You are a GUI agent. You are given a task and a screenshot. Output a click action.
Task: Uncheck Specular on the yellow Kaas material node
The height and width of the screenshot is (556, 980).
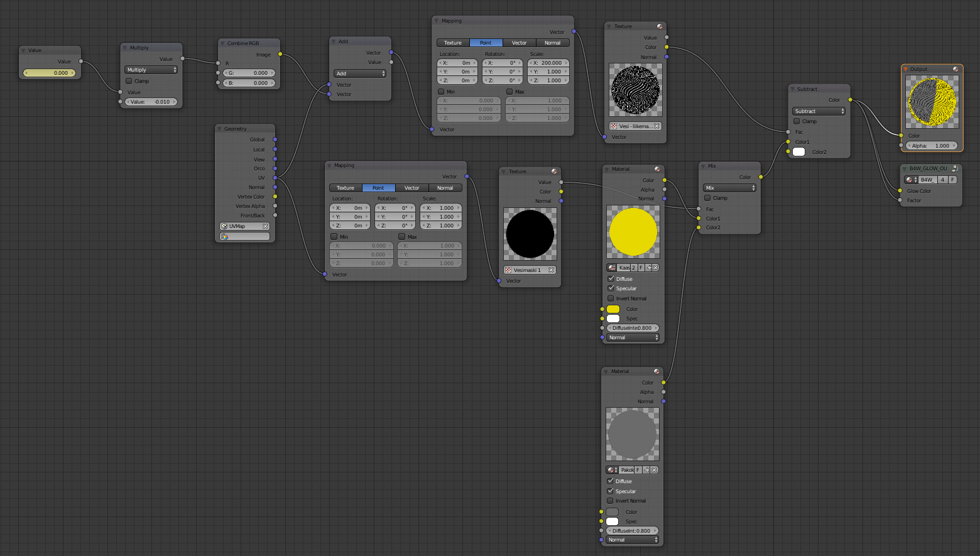point(611,288)
